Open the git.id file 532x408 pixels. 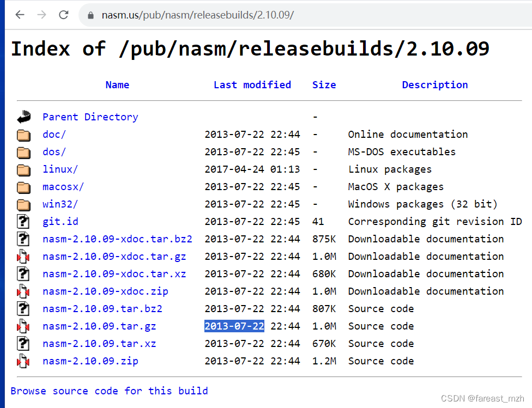pyautogui.click(x=60, y=221)
